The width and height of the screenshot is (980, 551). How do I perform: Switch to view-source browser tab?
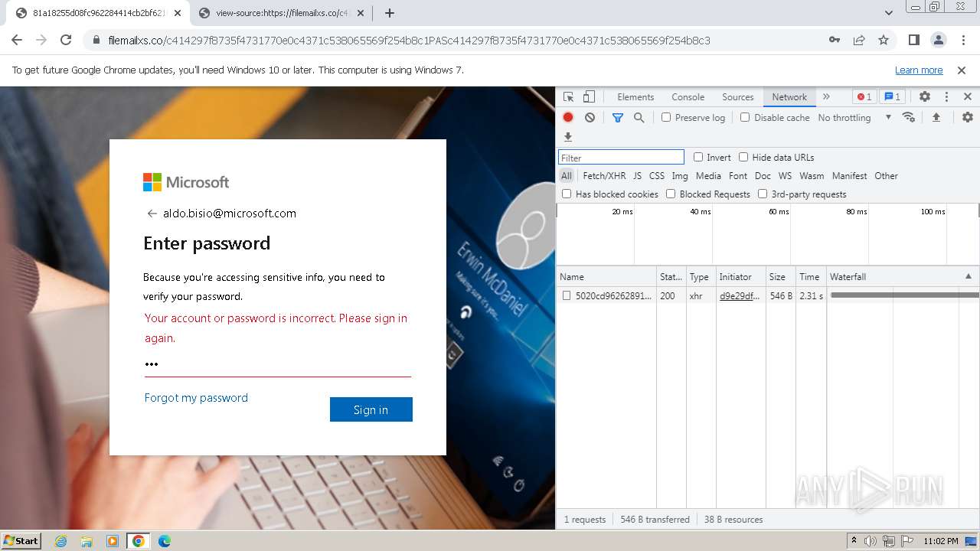(x=282, y=13)
